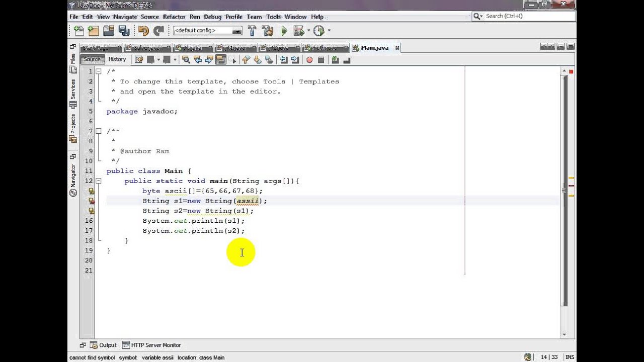This screenshot has width=644, height=362.
Task: Click the Find Selection magnifier icon
Action: tap(186, 60)
